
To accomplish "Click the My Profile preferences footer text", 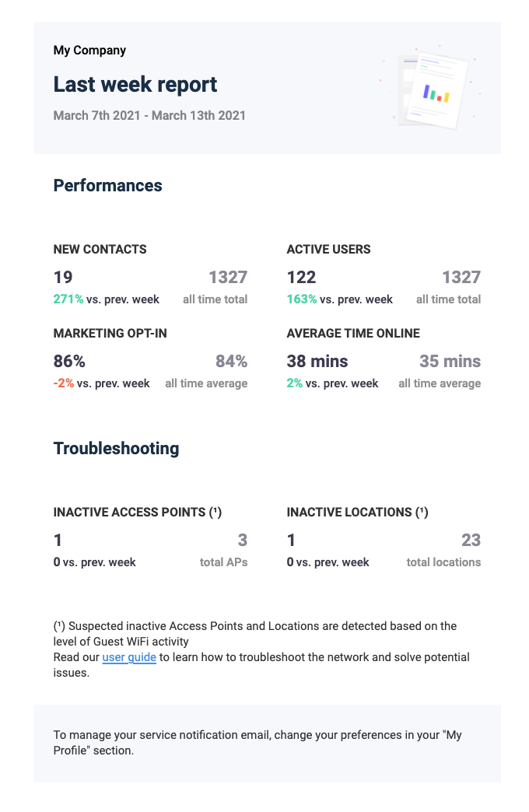I will (257, 743).
